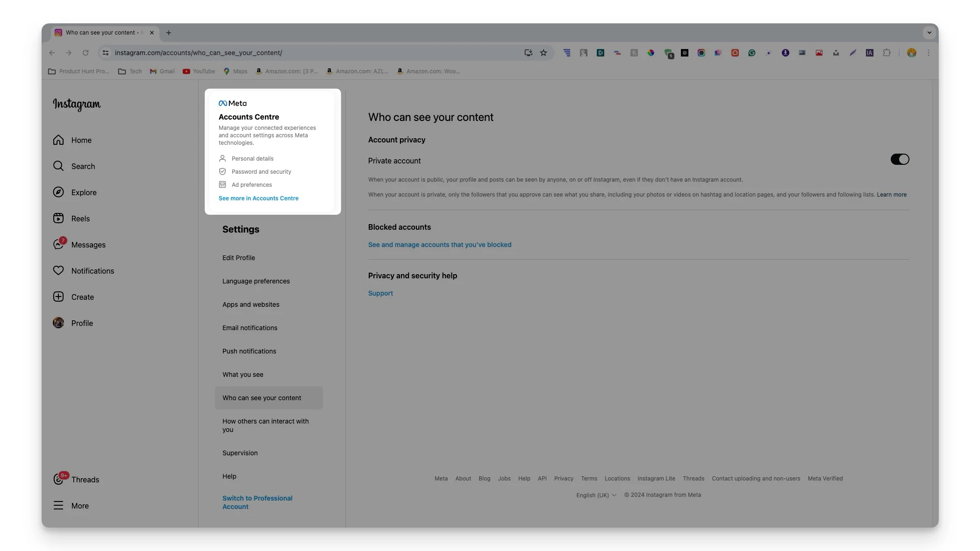Click the Meta logo in popup
Image resolution: width=980 pixels, height=551 pixels.
coord(232,103)
